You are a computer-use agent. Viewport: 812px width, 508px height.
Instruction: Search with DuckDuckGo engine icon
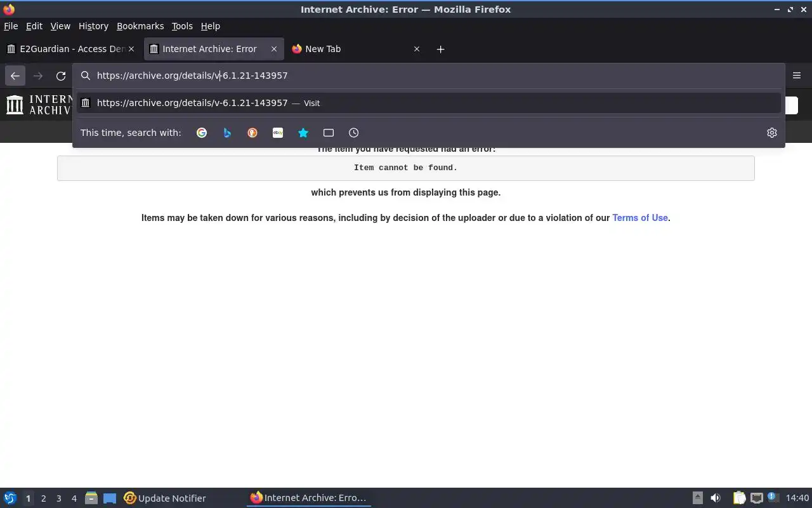pyautogui.click(x=252, y=133)
